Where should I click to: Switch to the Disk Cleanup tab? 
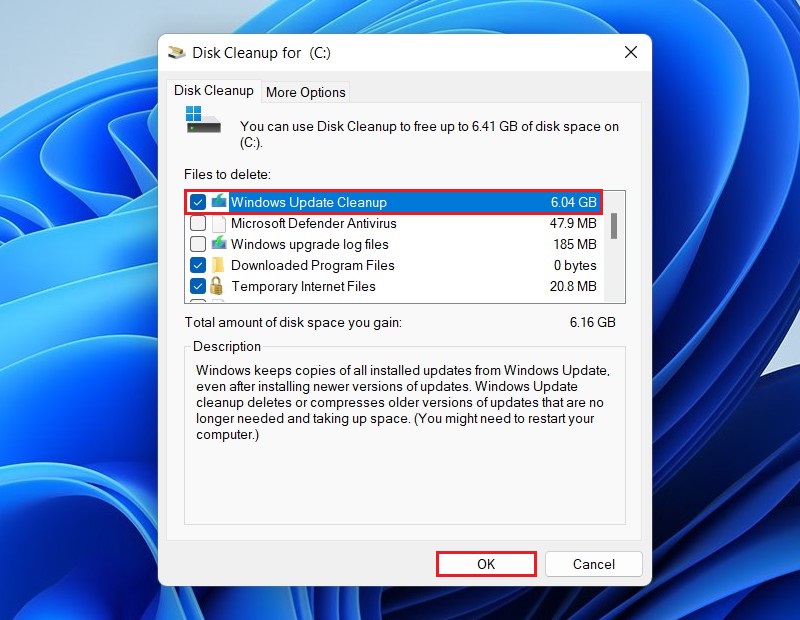click(x=213, y=91)
